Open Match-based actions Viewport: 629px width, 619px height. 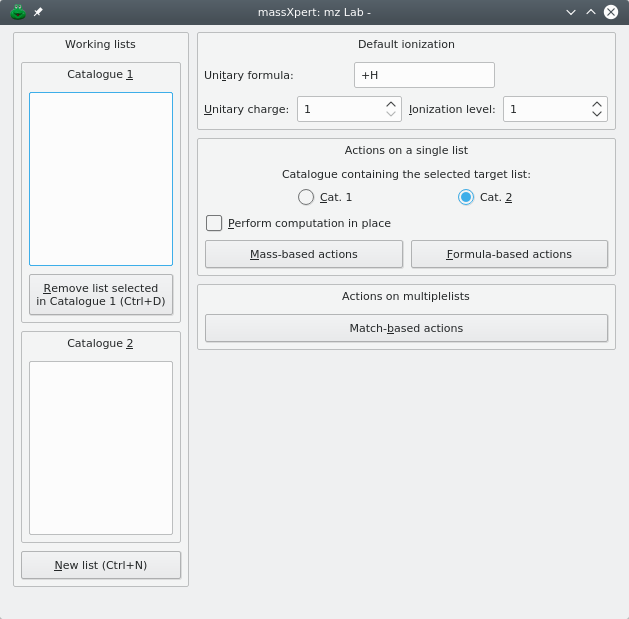pos(406,328)
